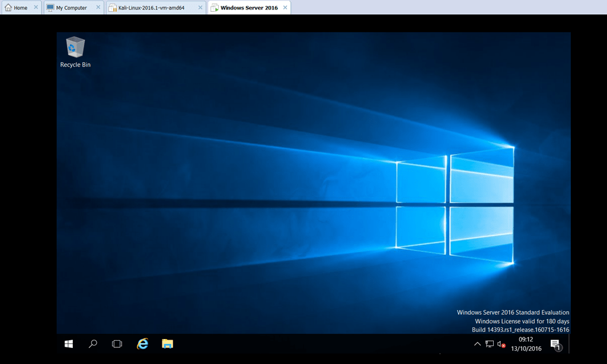The image size is (607, 364).
Task: Open Task View on the taskbar
Action: [117, 344]
